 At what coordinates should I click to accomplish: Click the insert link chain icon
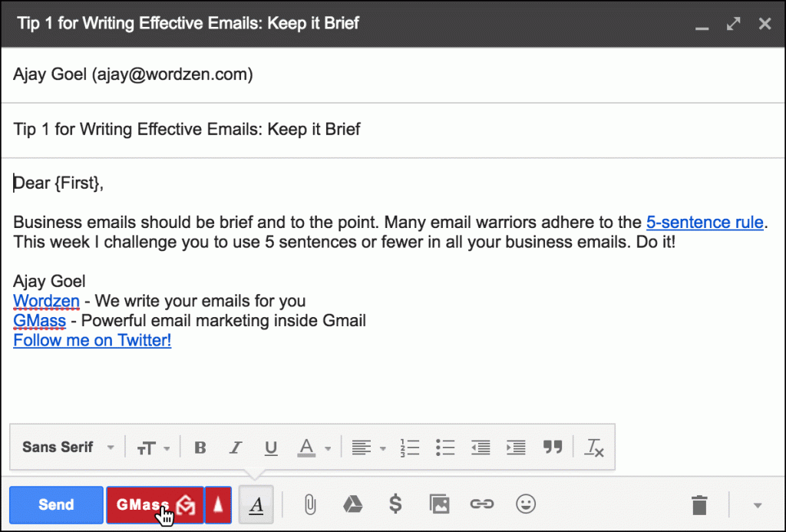[481, 504]
